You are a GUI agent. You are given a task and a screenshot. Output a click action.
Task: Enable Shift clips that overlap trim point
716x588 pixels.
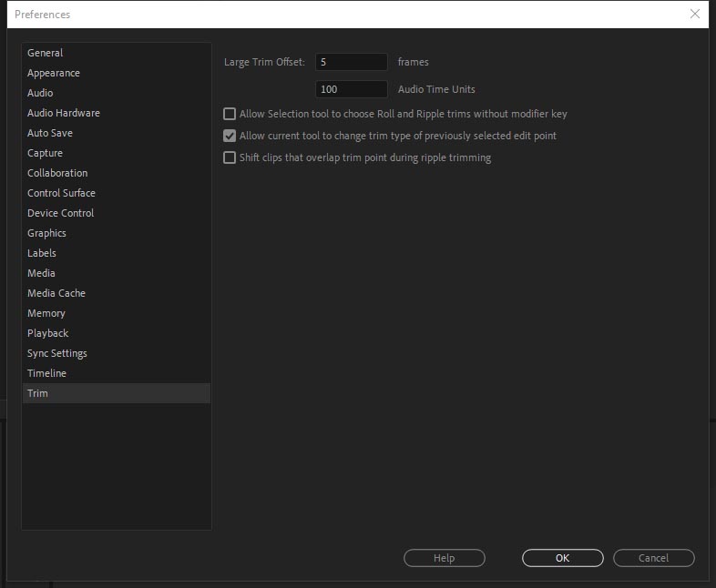point(230,157)
